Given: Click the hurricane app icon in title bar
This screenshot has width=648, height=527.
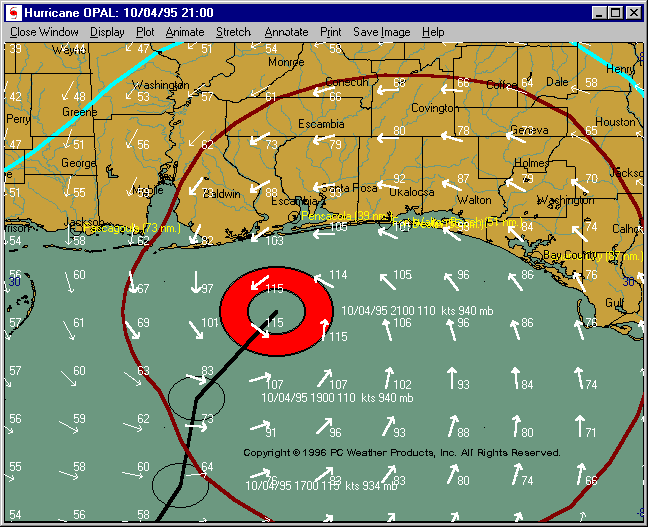Looking at the screenshot, I should (14, 13).
